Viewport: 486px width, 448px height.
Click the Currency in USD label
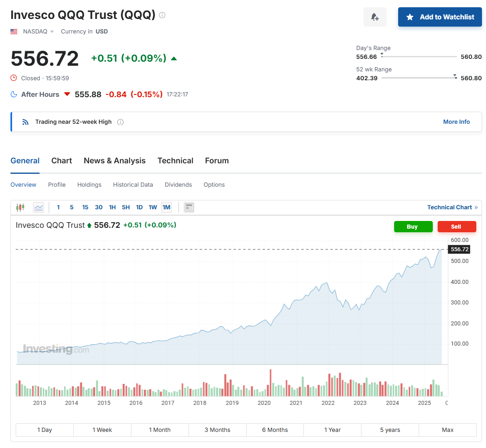click(84, 31)
